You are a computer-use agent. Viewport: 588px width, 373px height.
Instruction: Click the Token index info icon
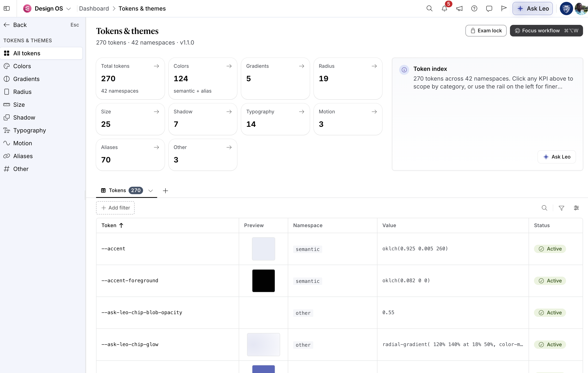tap(404, 70)
